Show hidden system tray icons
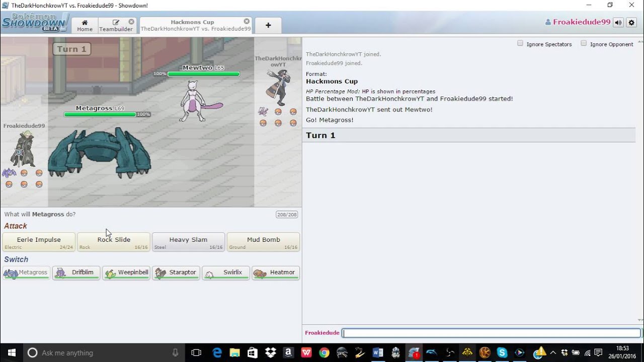 [x=553, y=353]
